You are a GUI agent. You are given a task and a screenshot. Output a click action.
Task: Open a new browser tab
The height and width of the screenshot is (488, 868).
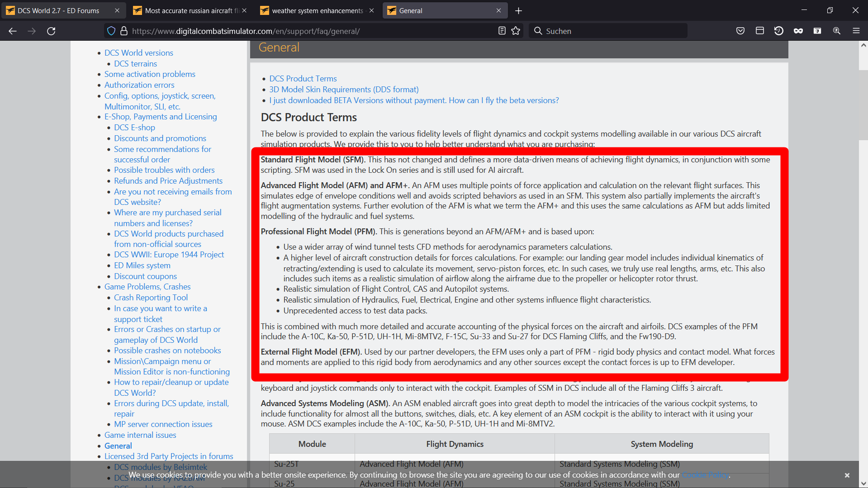[x=519, y=10]
